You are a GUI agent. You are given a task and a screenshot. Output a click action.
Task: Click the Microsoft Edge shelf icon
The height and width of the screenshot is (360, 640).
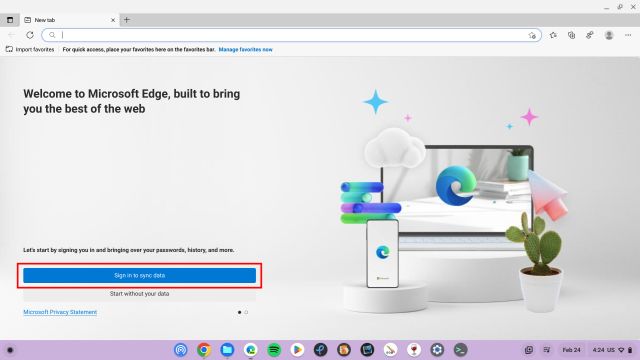250,350
